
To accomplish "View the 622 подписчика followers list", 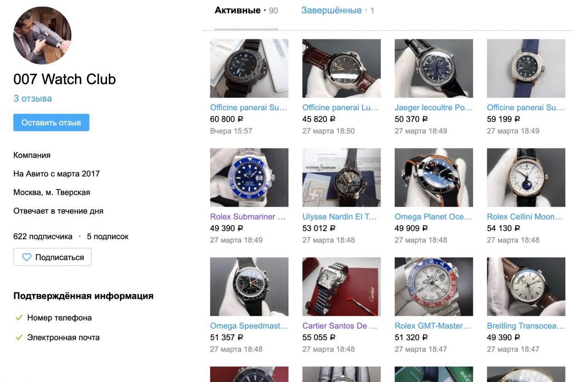I will pos(43,237).
